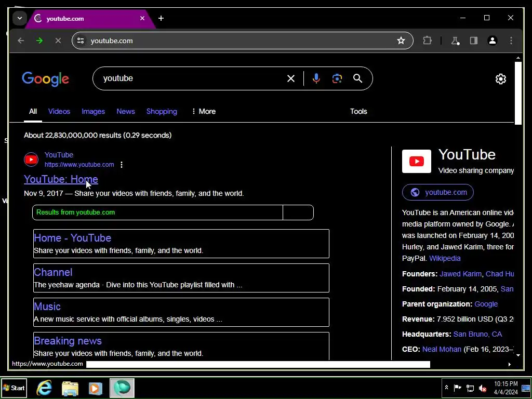This screenshot has height=399, width=532.
Task: Open the Wikipedia source link
Action: [x=445, y=258]
